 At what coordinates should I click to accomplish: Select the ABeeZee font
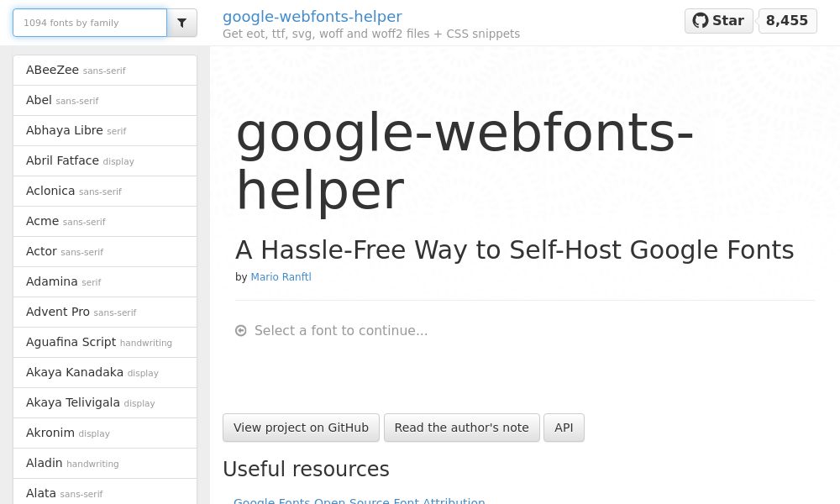[x=105, y=70]
